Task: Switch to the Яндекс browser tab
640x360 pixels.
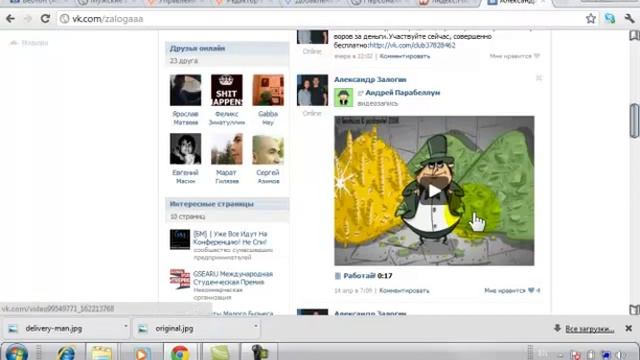Action: (x=447, y=3)
